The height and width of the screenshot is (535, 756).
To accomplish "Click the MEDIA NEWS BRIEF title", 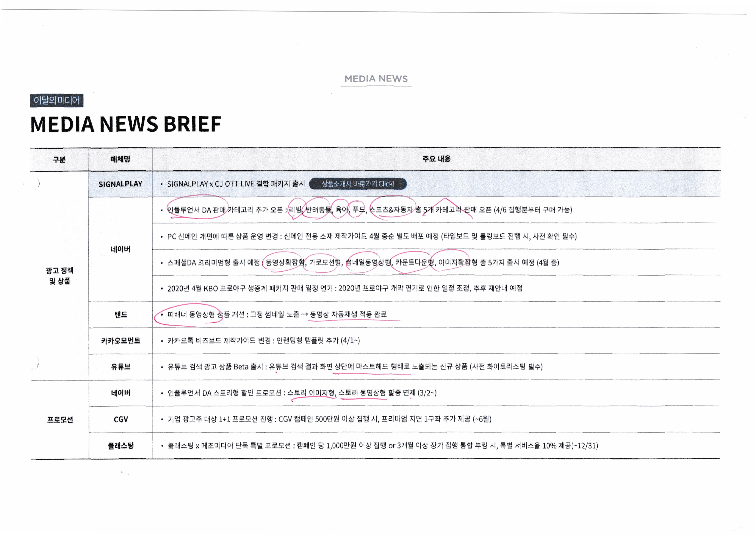I will pos(125,124).
